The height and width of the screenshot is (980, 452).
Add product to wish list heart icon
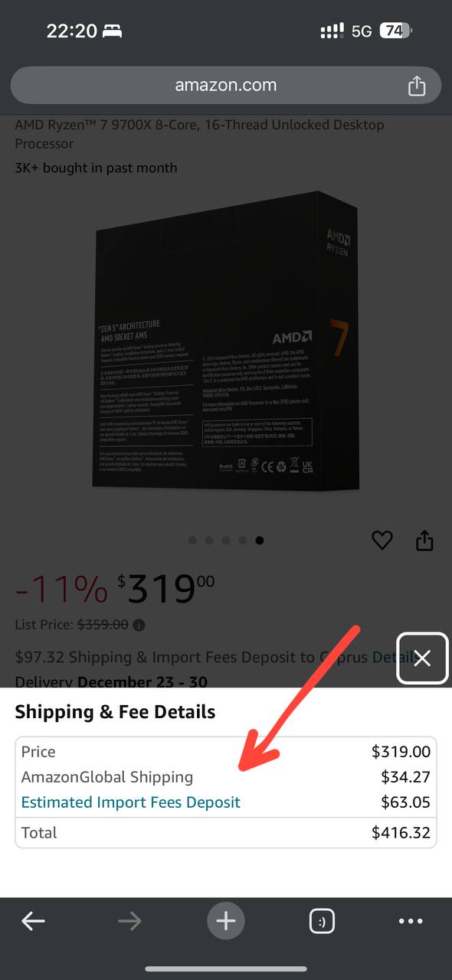point(382,541)
